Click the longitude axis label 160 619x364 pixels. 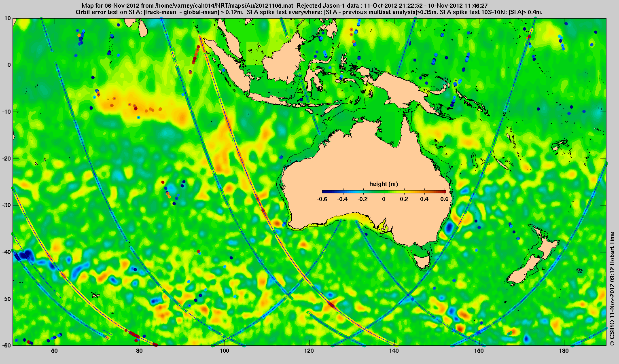pyautogui.click(x=479, y=351)
